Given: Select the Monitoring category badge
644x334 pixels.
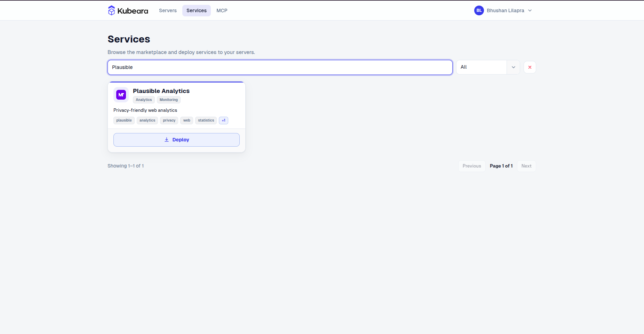Looking at the screenshot, I should pos(169,100).
